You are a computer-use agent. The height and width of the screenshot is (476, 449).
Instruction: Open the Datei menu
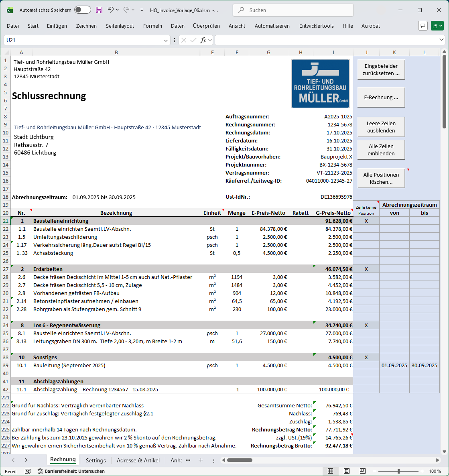13,26
